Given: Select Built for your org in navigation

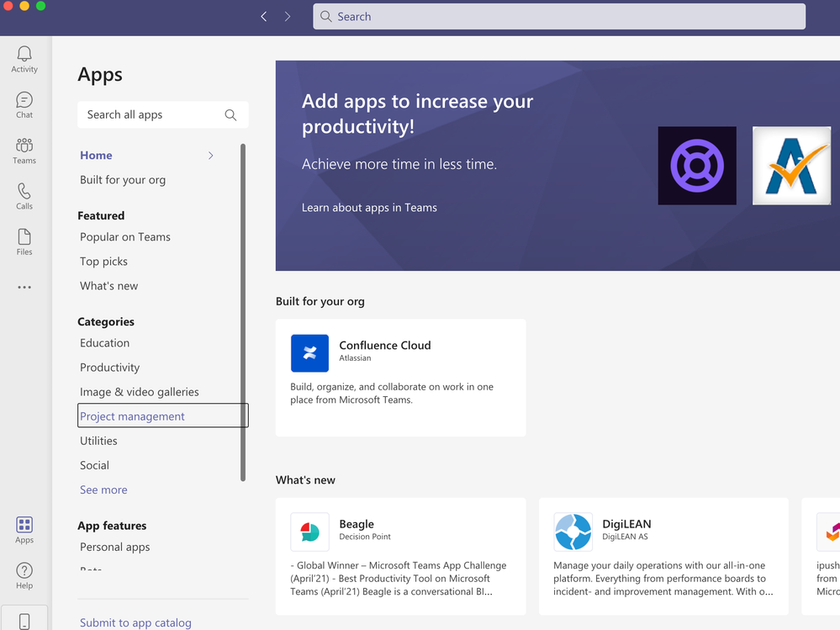Looking at the screenshot, I should (x=123, y=180).
